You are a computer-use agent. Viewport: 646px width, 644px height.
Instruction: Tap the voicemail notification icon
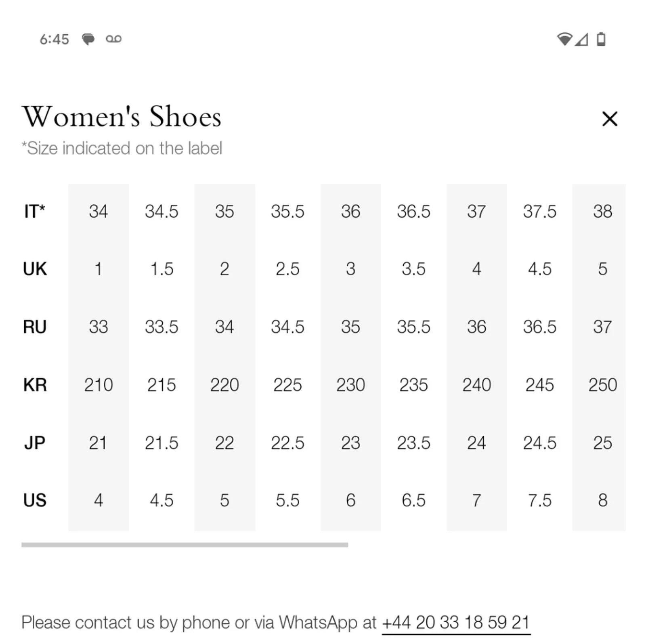coord(113,39)
